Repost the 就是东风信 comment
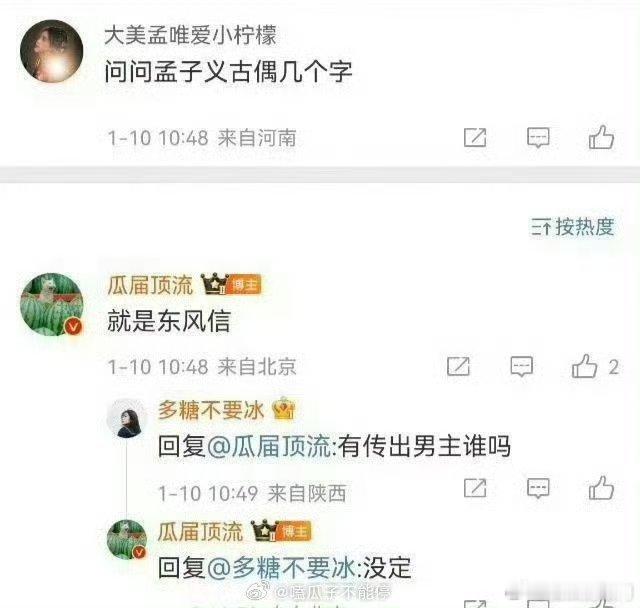Viewport: 640px width, 608px height. [x=458, y=366]
